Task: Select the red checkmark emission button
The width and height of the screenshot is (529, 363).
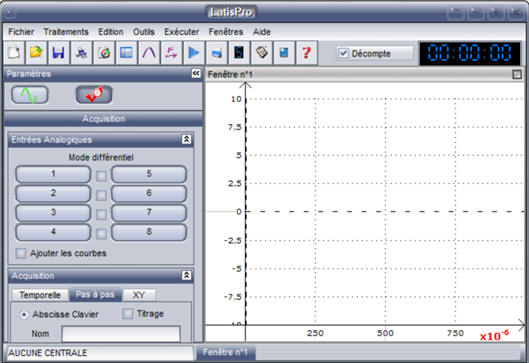Action: point(94,95)
